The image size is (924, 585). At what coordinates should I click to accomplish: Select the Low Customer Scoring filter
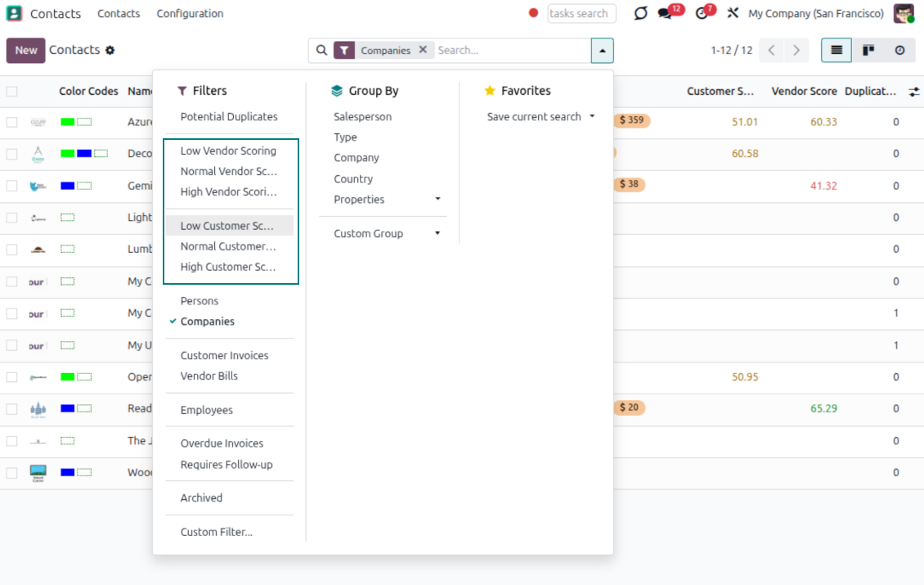point(227,226)
